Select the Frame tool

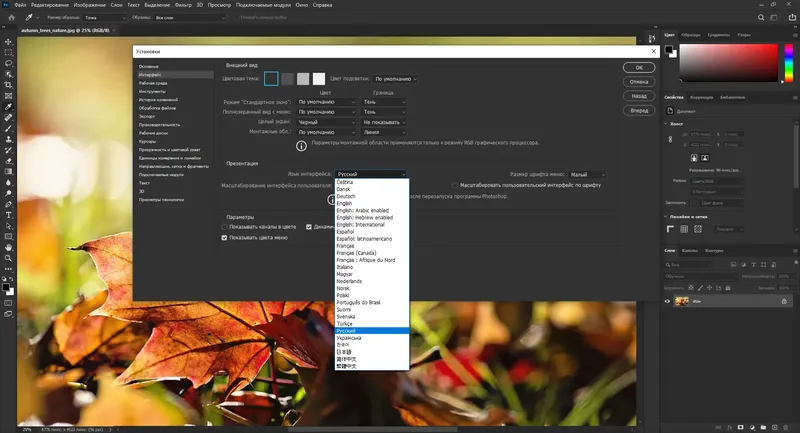[8, 96]
